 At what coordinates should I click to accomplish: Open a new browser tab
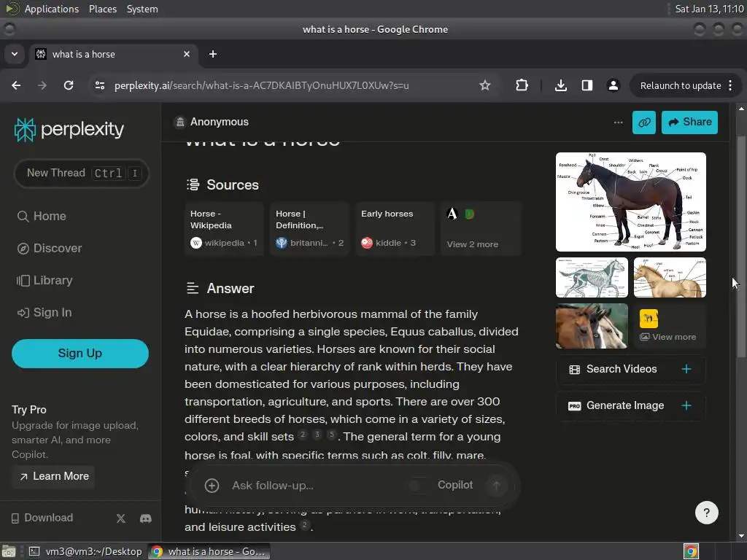pyautogui.click(x=213, y=54)
